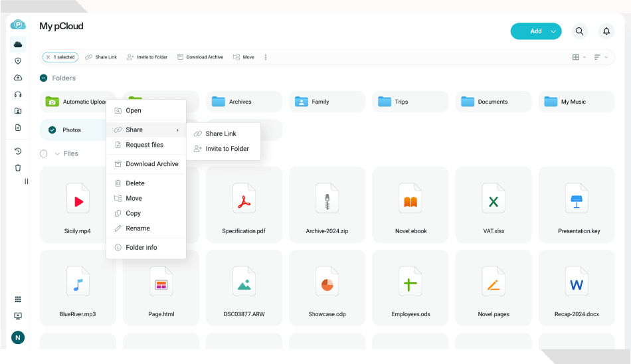Click the My pCloud title

pyautogui.click(x=61, y=26)
